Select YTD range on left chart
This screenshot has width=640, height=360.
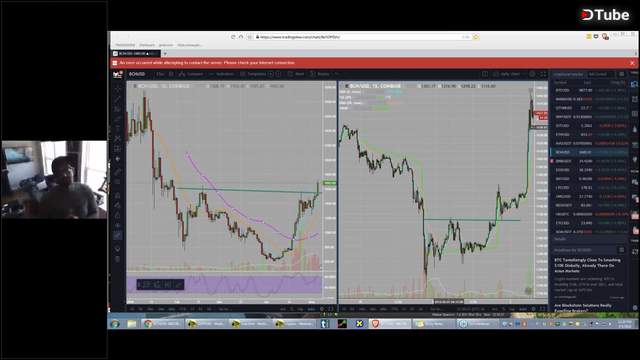tap(182, 309)
